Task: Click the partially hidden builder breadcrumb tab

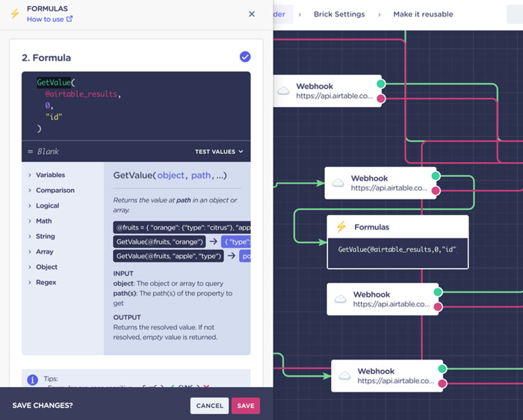Action: pos(283,14)
